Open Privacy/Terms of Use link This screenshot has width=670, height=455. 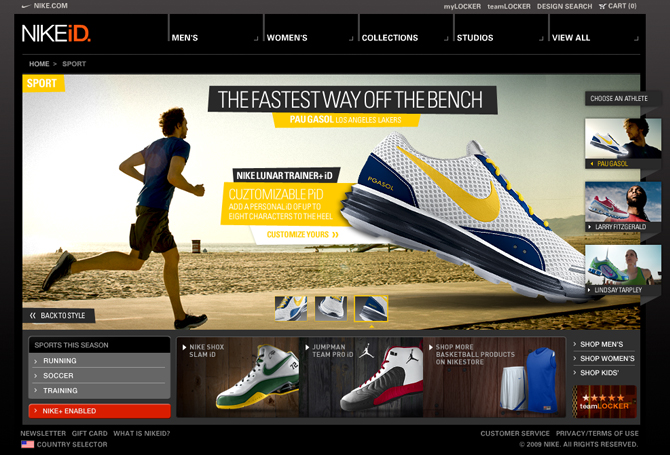click(597, 433)
